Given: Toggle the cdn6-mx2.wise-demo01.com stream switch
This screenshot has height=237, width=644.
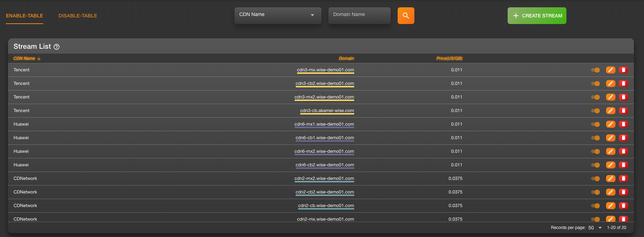Looking at the screenshot, I should [x=595, y=151].
